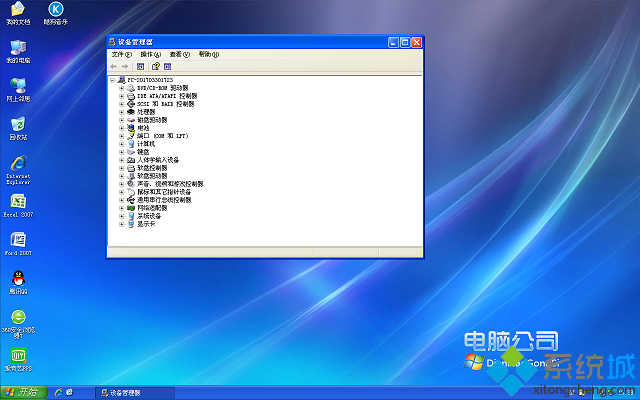
Task: Collapse the root computer node PC-20170330
Action: click(x=112, y=80)
